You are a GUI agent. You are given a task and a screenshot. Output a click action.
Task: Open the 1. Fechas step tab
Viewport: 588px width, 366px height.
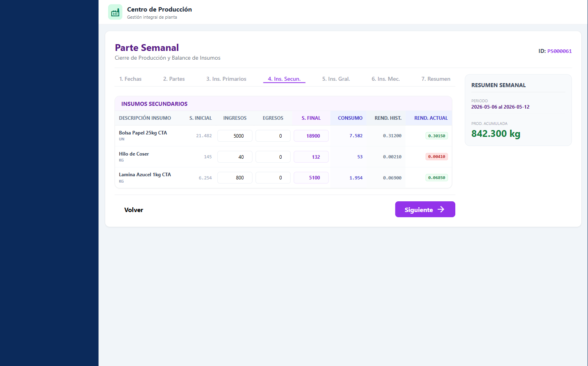pyautogui.click(x=130, y=79)
